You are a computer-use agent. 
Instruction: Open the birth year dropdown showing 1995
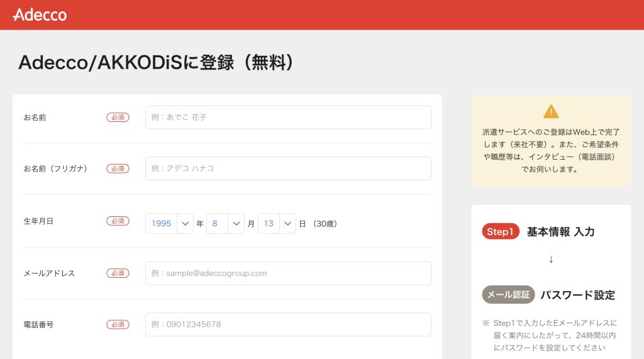pos(169,223)
